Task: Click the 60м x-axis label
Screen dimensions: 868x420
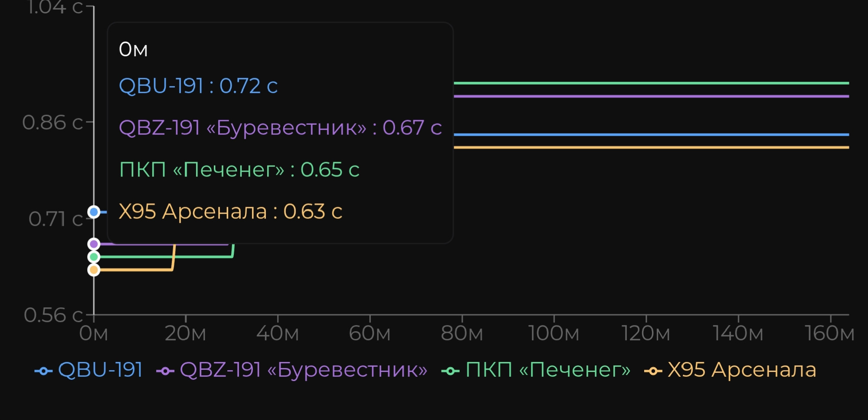Action: tap(370, 334)
